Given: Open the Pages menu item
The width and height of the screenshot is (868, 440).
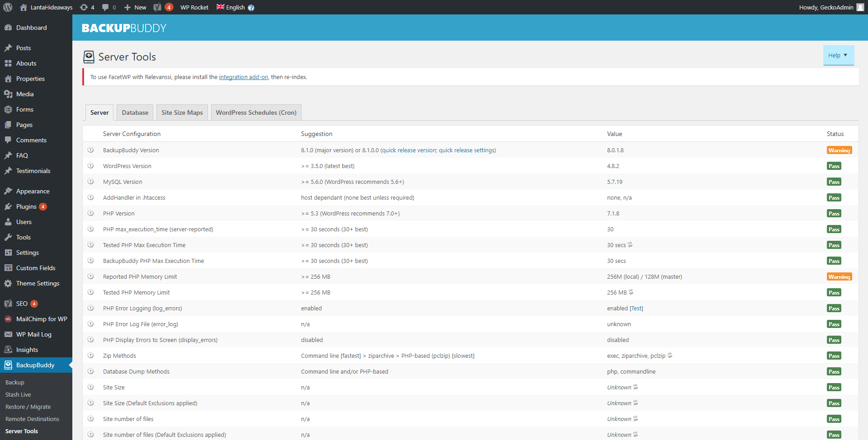Looking at the screenshot, I should 24,125.
